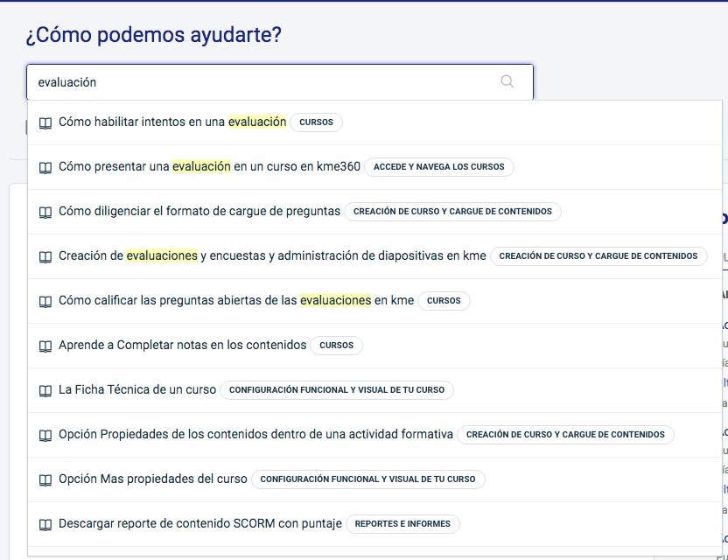Screen dimensions: 728x560
Task: Click CURSOS tag on 'Cómo calificar las preguntas' row
Action: click(x=444, y=300)
